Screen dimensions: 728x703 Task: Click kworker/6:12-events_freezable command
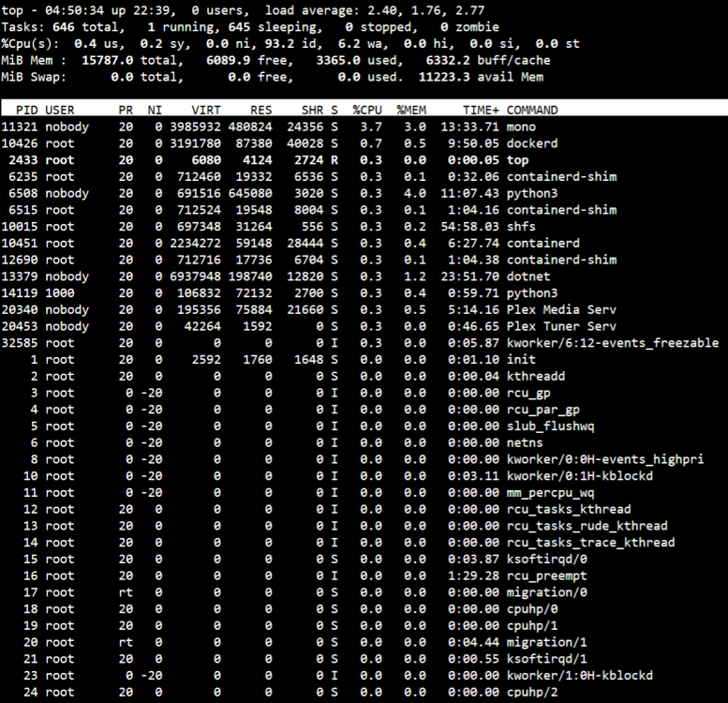click(x=613, y=343)
